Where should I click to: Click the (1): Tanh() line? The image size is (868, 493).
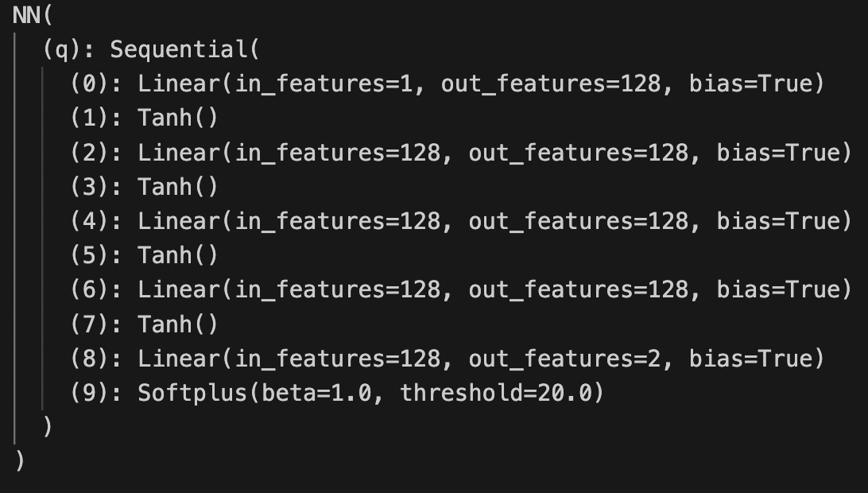click(144, 118)
